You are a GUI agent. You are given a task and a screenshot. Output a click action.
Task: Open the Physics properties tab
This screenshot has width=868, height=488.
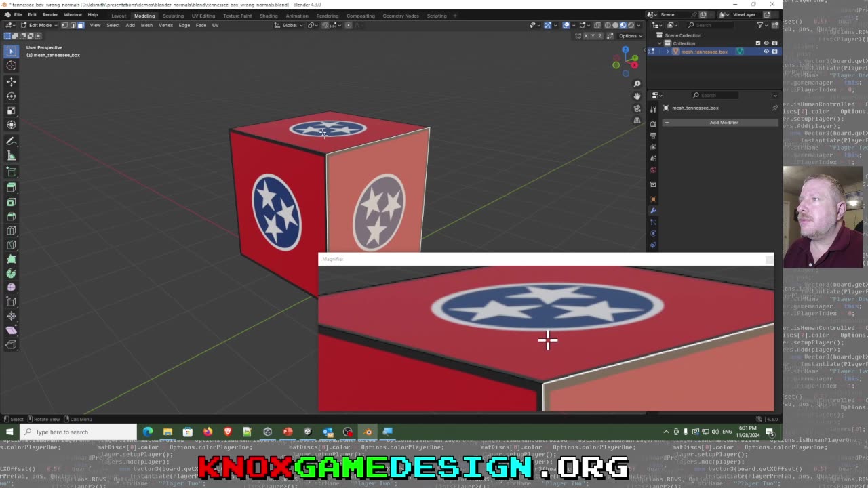tap(653, 233)
